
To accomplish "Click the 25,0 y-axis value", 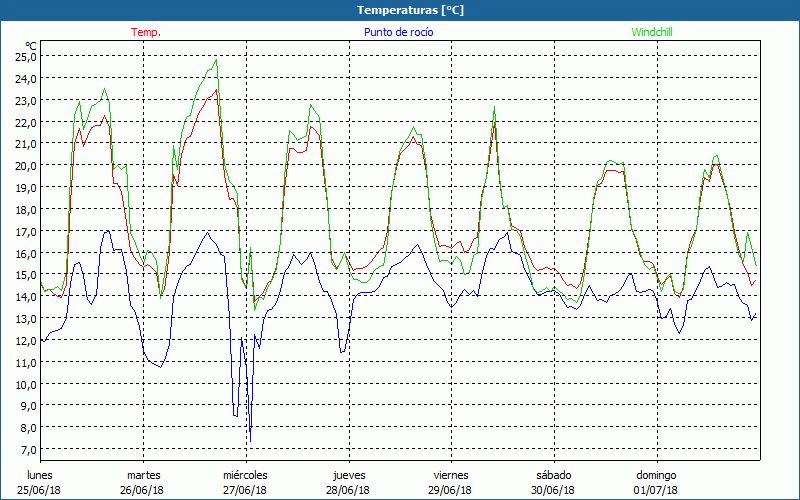I will 26,57.
